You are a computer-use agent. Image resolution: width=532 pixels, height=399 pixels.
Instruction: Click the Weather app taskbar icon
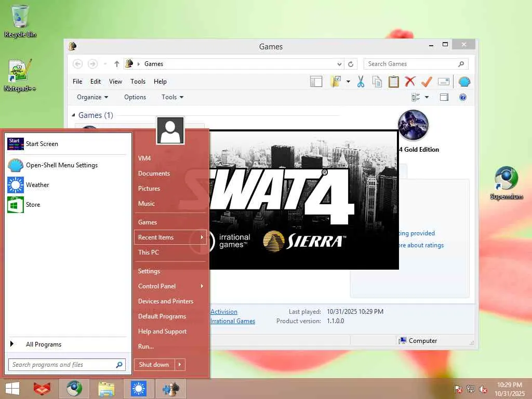coord(138,389)
